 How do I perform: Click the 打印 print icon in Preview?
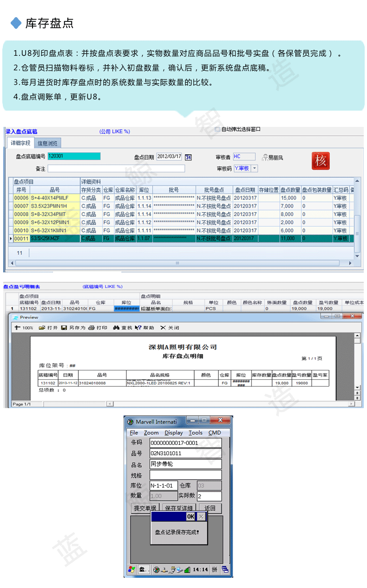click(92, 328)
